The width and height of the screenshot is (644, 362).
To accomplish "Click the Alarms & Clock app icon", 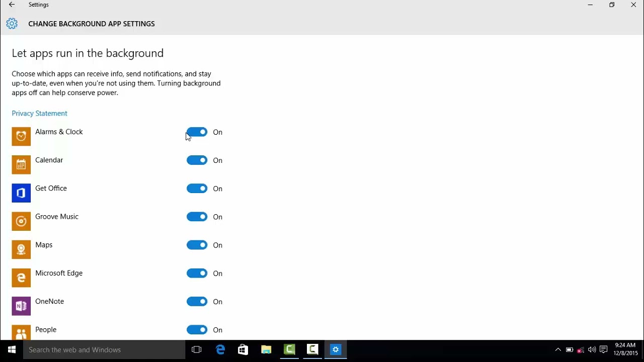I will 21,136.
